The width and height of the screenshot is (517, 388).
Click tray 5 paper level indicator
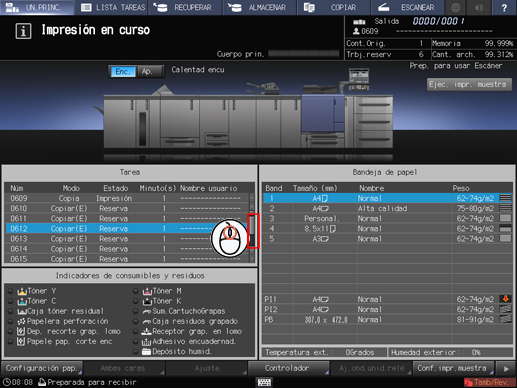click(505, 239)
